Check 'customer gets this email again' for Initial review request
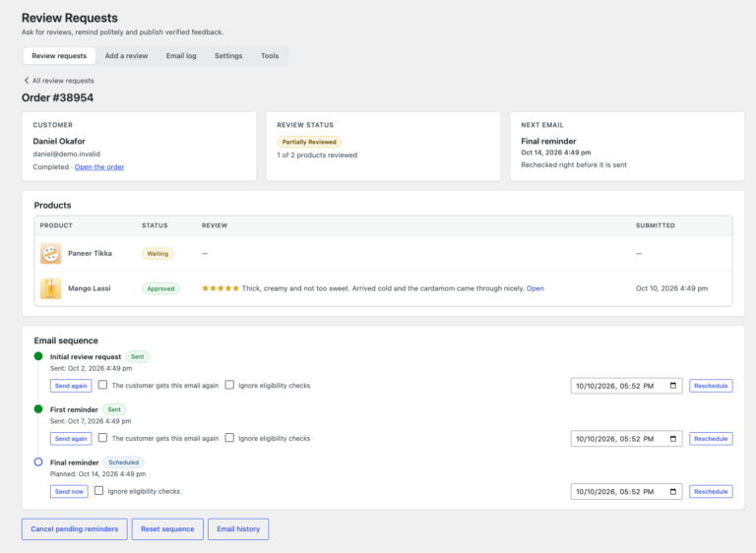 102,385
